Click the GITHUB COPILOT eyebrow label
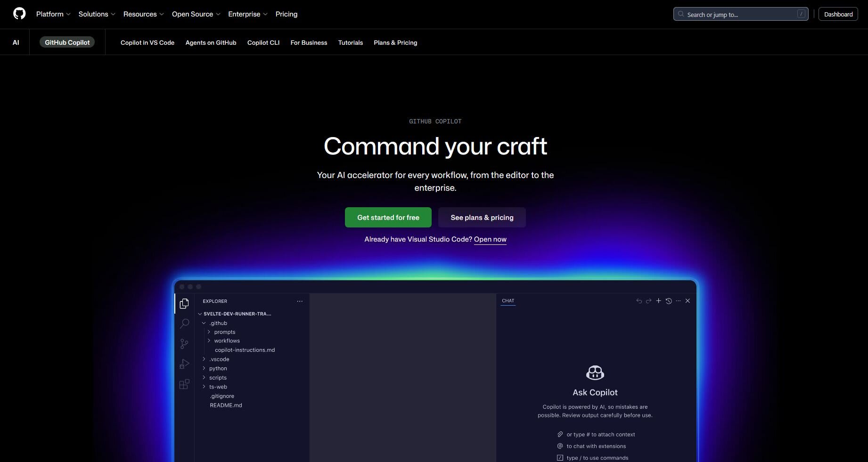Screen dimensions: 868x462 pos(435,122)
